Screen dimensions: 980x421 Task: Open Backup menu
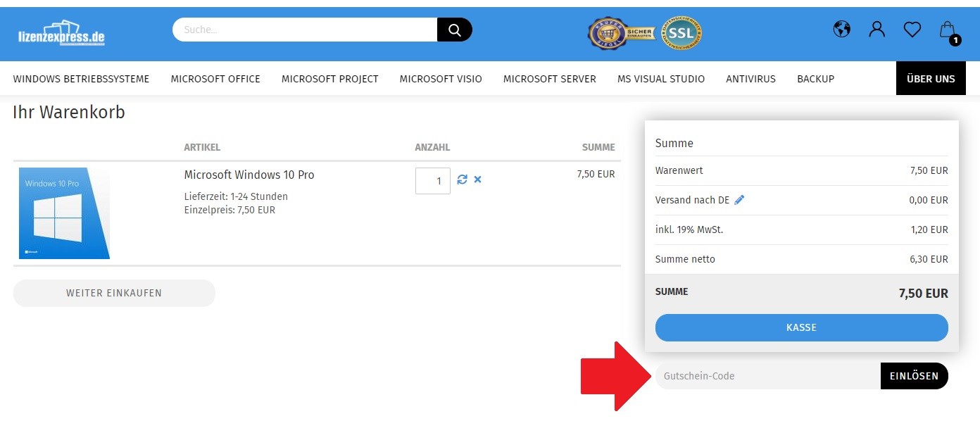[815, 79]
